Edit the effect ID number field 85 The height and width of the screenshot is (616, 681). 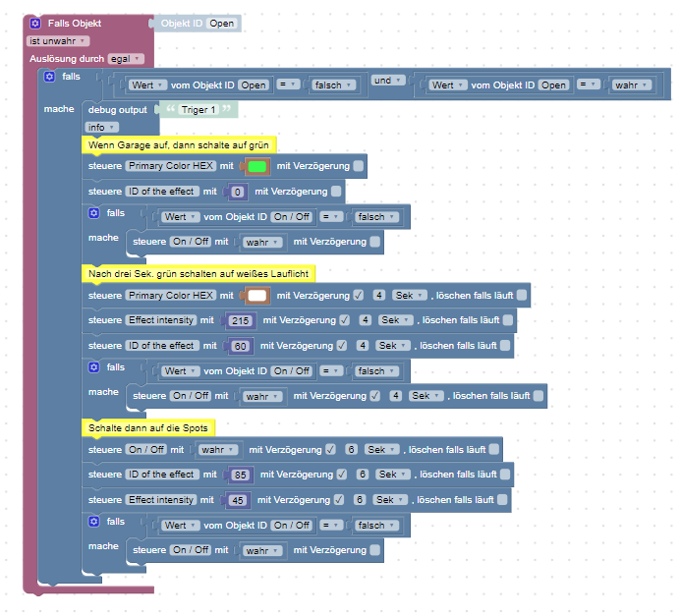tap(240, 475)
